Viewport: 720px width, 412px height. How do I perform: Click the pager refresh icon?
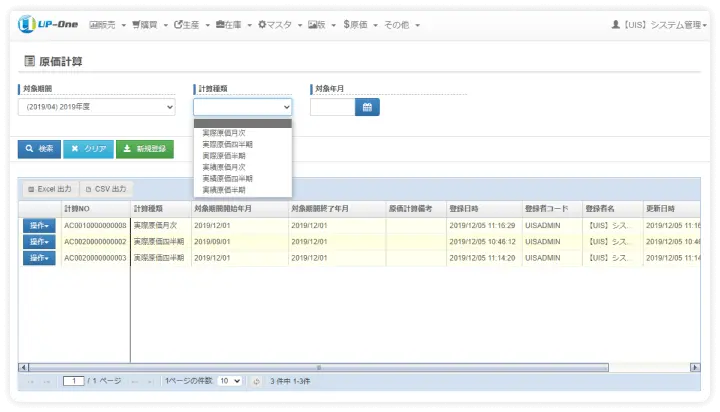tap(256, 381)
